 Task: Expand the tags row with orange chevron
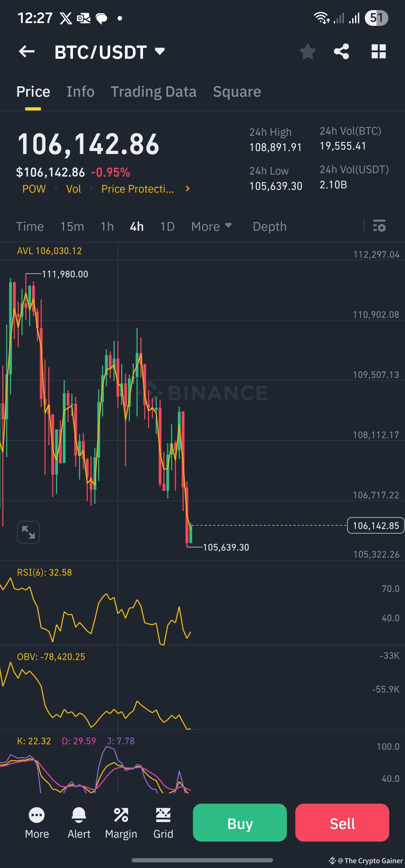(188, 189)
